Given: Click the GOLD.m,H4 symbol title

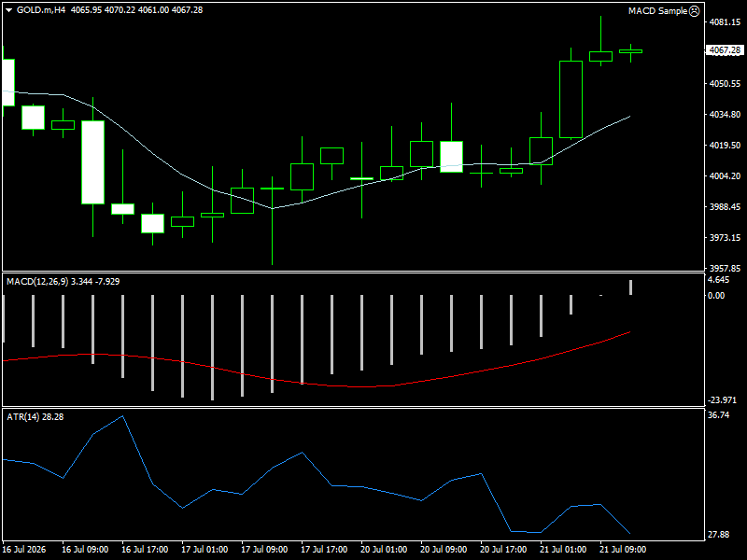Looking at the screenshot, I should pyautogui.click(x=41, y=10).
